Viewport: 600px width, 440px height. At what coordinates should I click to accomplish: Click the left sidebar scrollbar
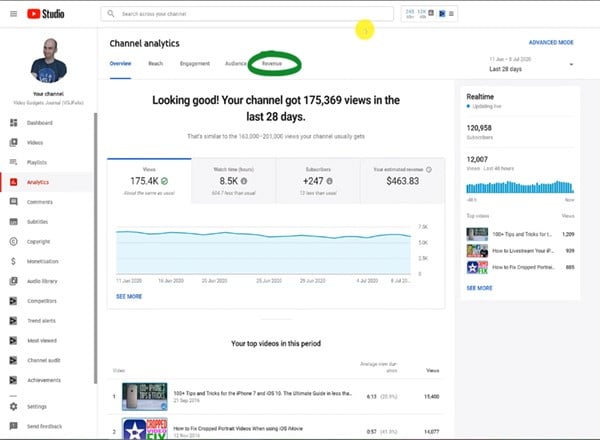pos(95,248)
